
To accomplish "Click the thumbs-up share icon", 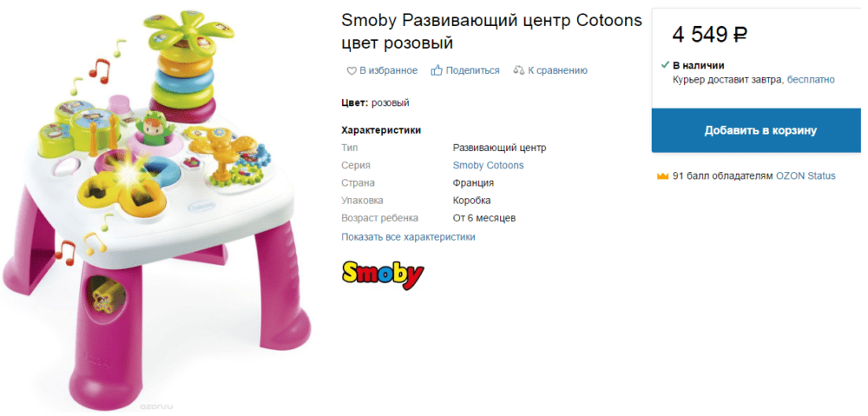I will [437, 70].
